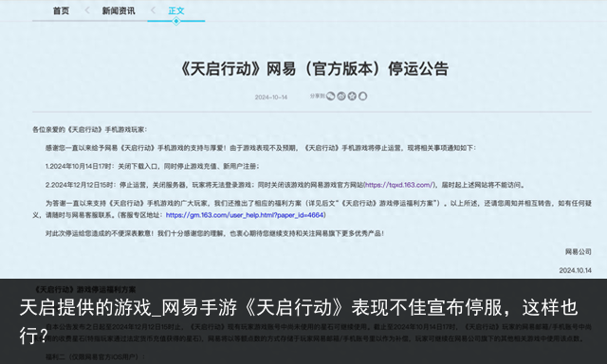
Task: Select the 正文 tab
Action: click(x=176, y=10)
